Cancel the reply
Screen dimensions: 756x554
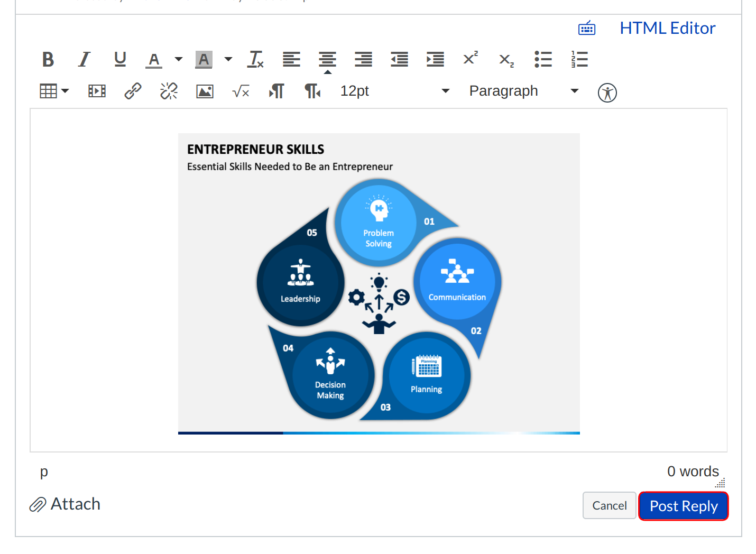pos(609,506)
